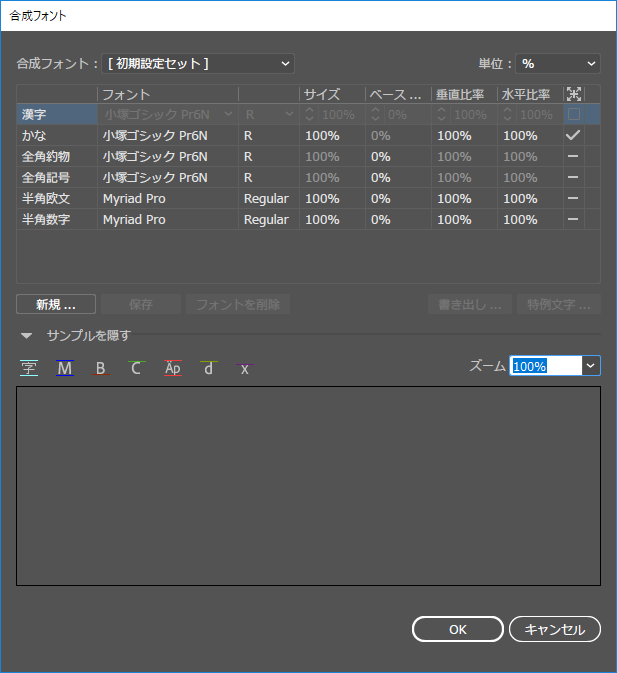Click size 100% in 半角欧文 row
617x673 pixels.
click(322, 199)
